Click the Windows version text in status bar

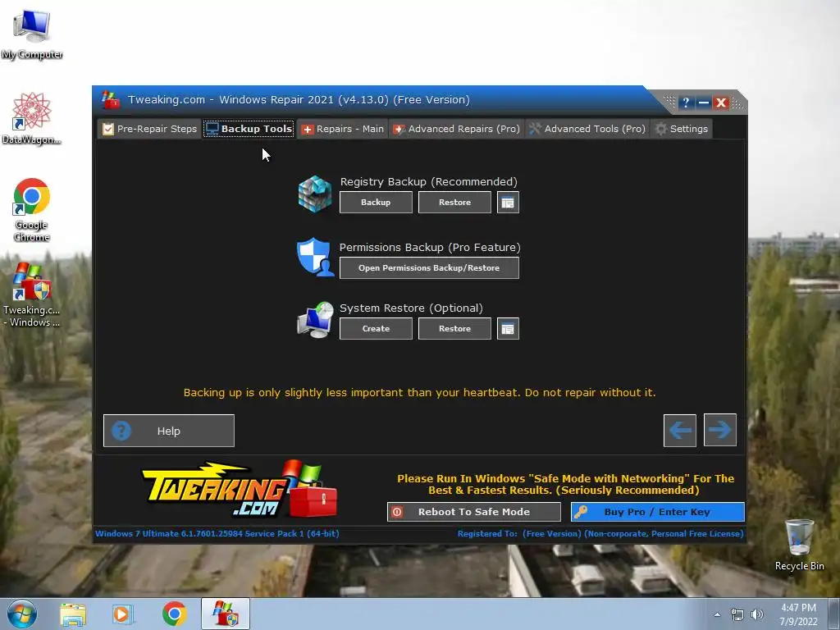click(217, 533)
